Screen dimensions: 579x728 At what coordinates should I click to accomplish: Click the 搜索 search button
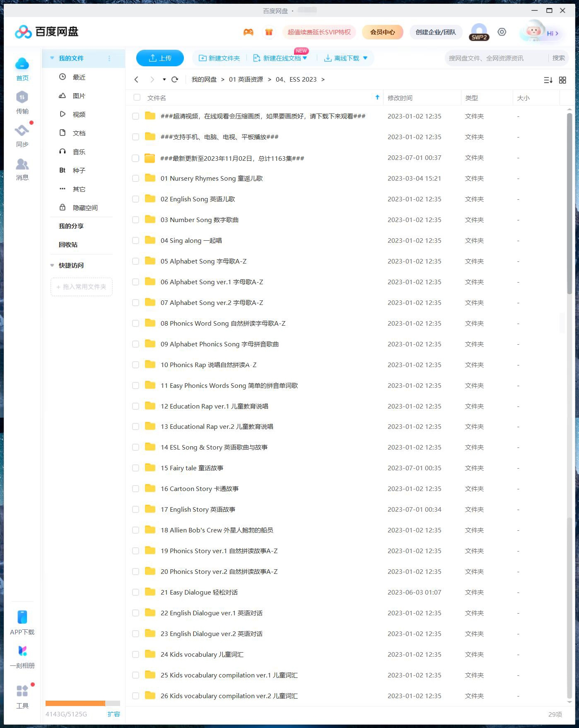pos(558,58)
